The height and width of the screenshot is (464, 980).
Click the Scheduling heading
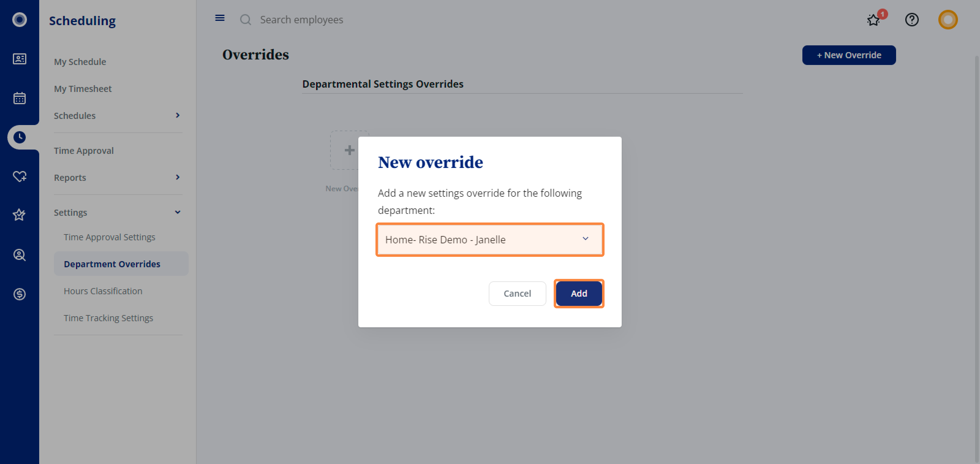[x=82, y=21]
